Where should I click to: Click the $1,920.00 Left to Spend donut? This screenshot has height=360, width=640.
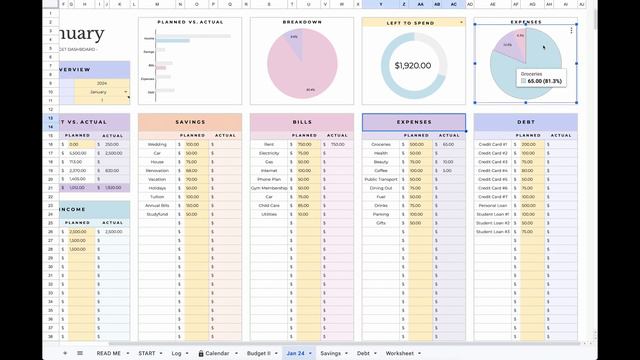tap(413, 66)
